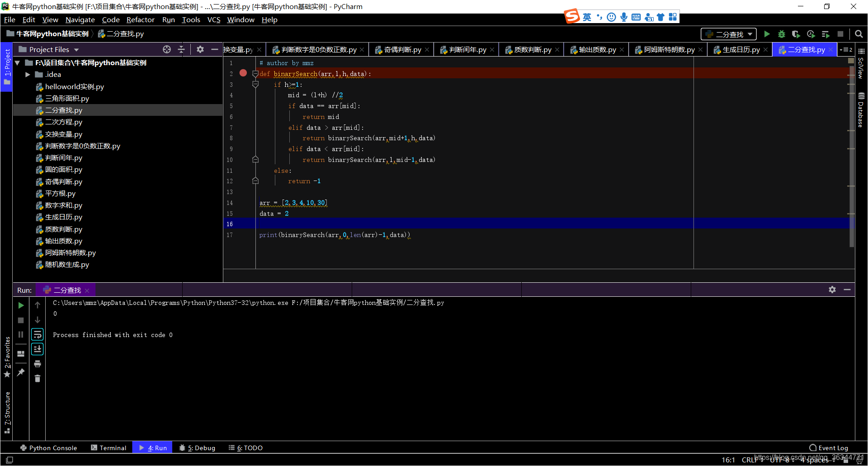Close the 二分查找 Run tab

coord(87,290)
